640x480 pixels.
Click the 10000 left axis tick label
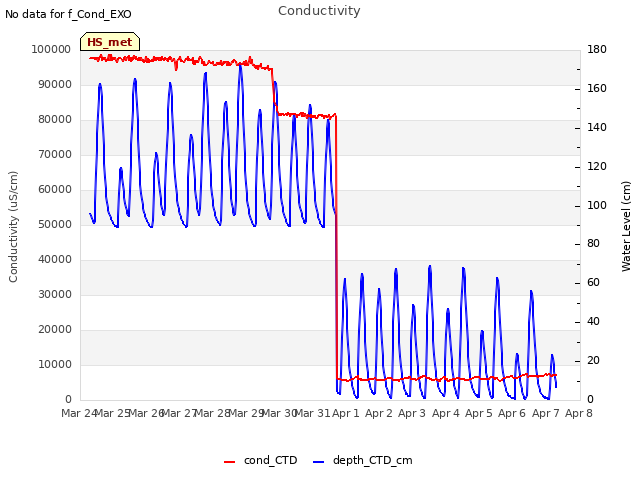[x=55, y=364]
